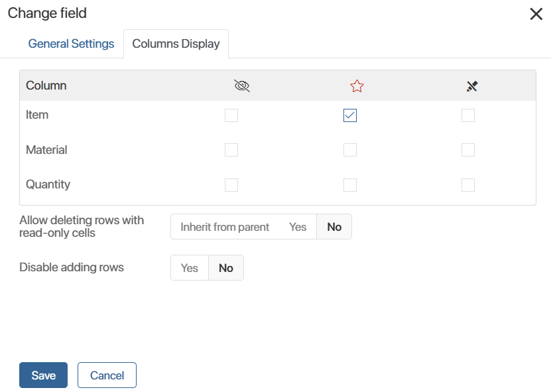Click the Quantity row label
Image resolution: width=551 pixels, height=392 pixels.
tap(48, 184)
